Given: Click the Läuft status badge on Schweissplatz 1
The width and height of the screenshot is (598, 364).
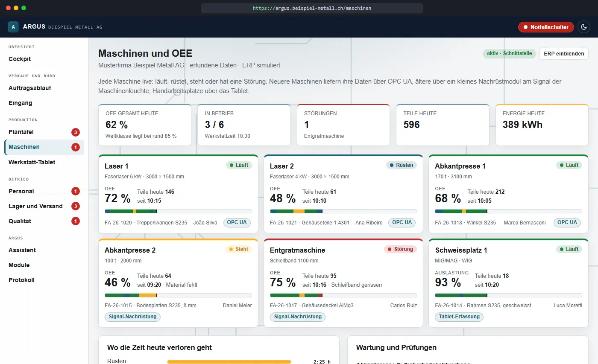Looking at the screenshot, I should (x=569, y=249).
